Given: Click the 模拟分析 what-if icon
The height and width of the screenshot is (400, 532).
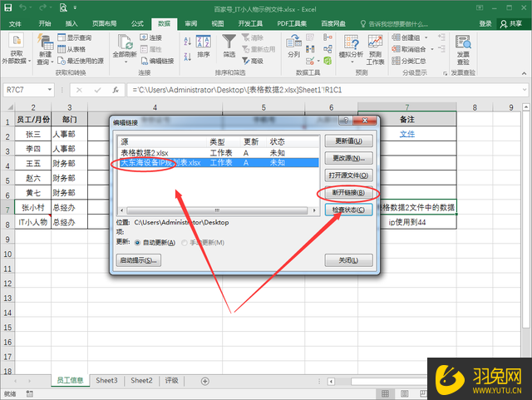Looking at the screenshot, I should pos(351,42).
